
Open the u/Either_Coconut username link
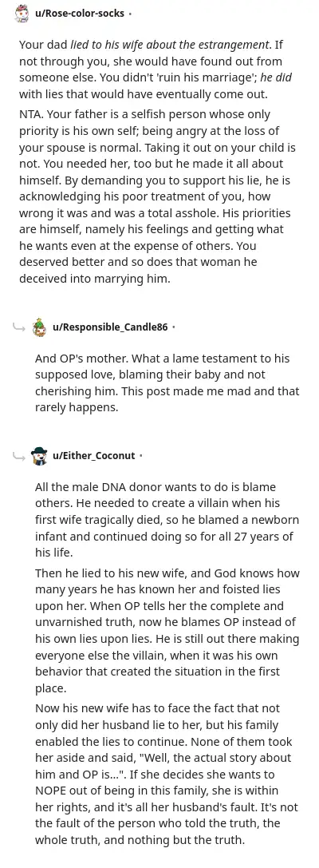point(94,456)
